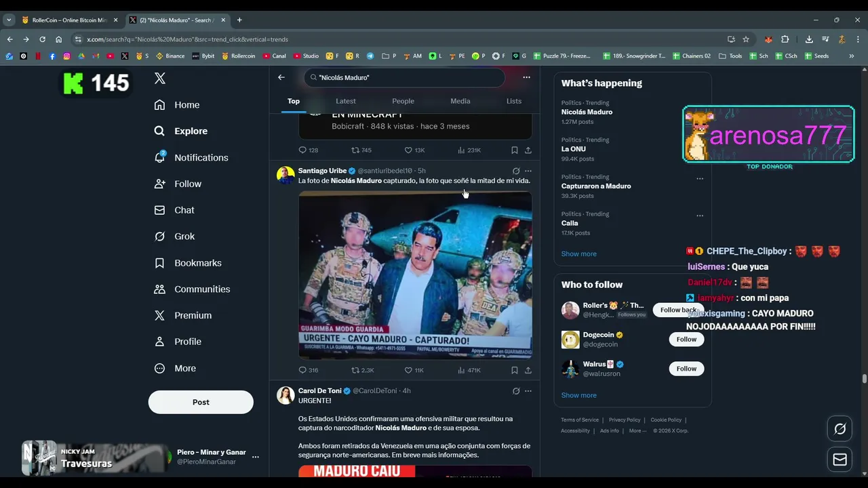Viewport: 868px width, 488px height.
Task: Like Santiago Uribe's post with 11K likes
Action: click(x=414, y=370)
